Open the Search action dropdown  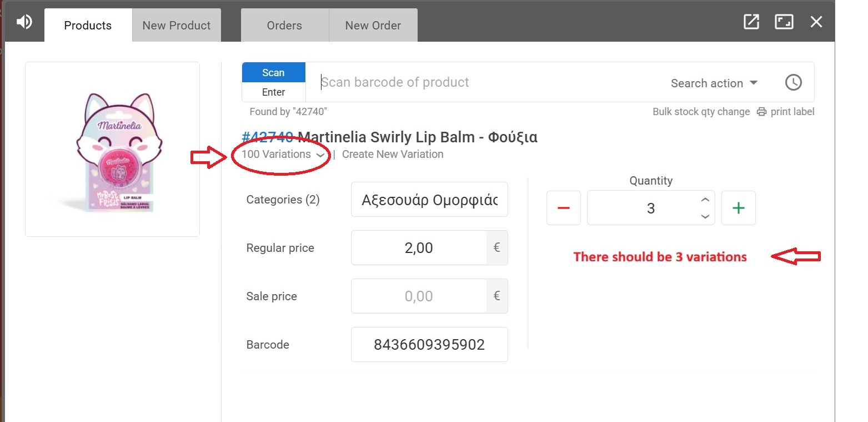(x=714, y=83)
